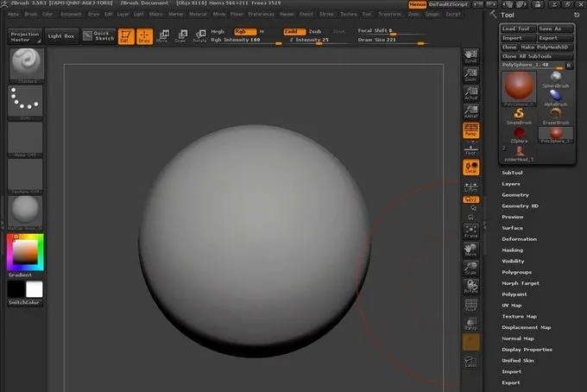Open the Stroke menu
This screenshot has width=587, height=392.
326,14
